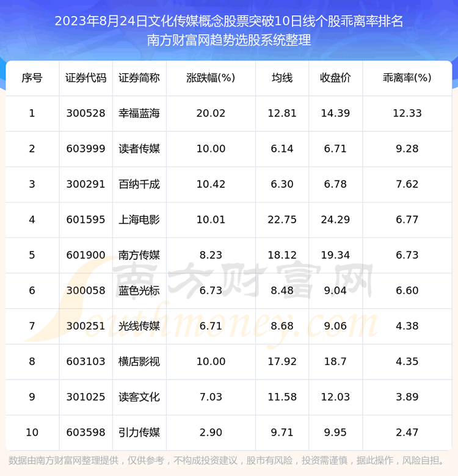Click the title line starting 2023年8月24日
The image size is (458, 476).
[x=229, y=21]
